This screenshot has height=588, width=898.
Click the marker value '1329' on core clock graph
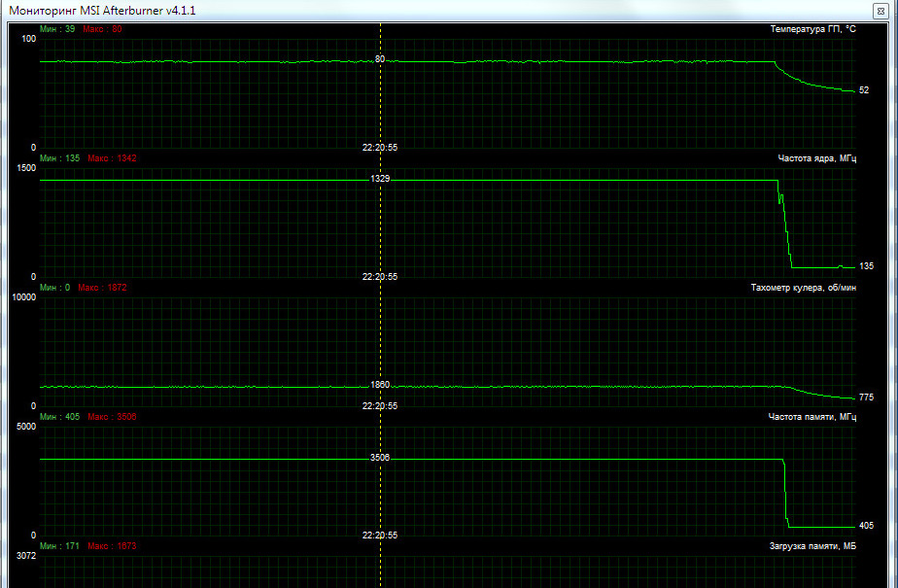(380, 179)
